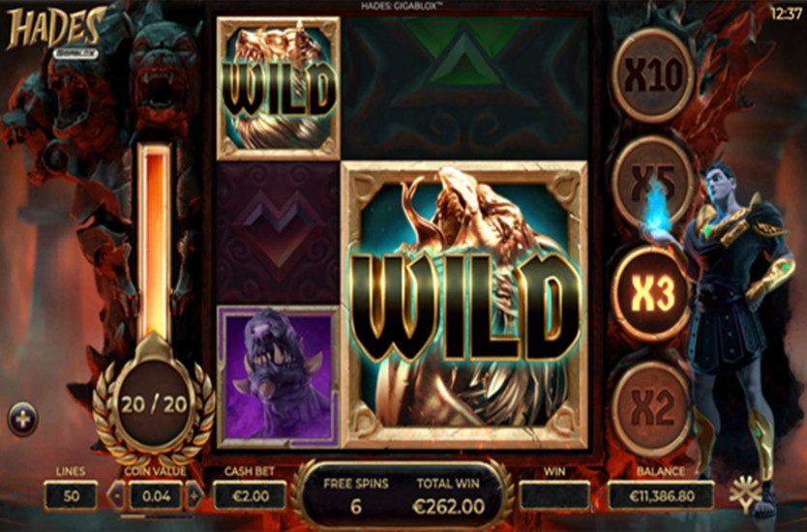Image resolution: width=807 pixels, height=532 pixels.
Task: Click the X2 multiplier medallion
Action: point(652,408)
